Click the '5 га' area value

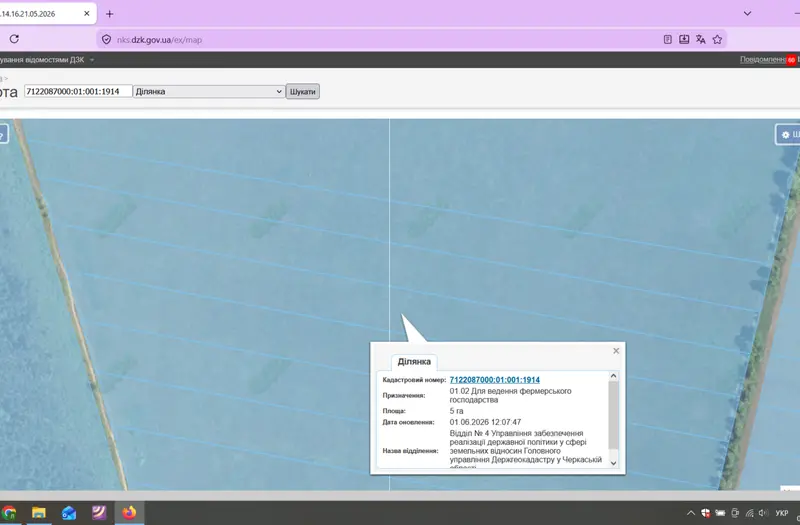click(456, 411)
